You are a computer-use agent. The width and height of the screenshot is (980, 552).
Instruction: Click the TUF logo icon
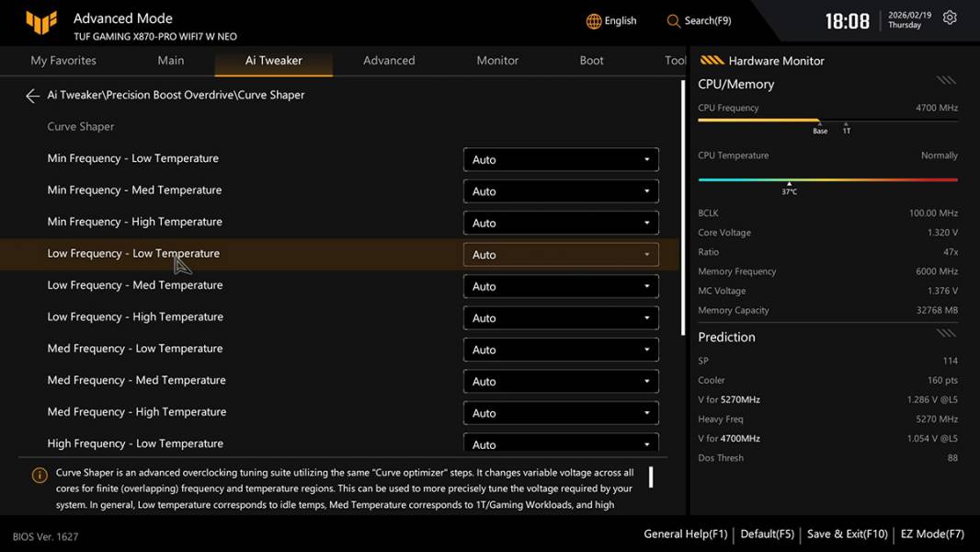[41, 23]
